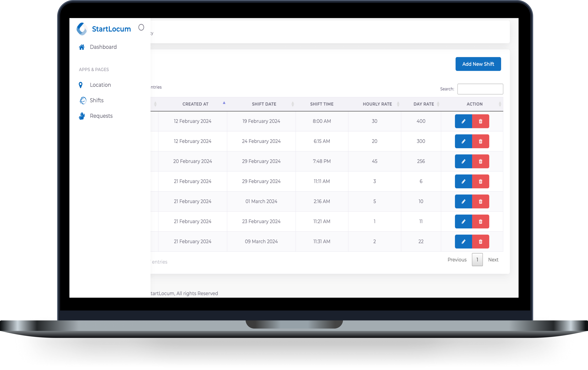Edit the 7:48 PM shift
Viewport: 588px width, 370px height.
463,161
